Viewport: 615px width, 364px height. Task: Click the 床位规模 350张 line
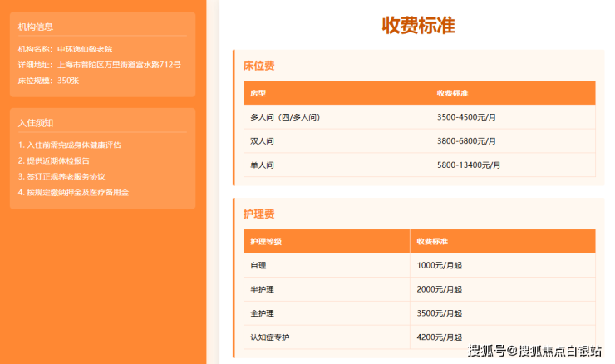pyautogui.click(x=49, y=81)
